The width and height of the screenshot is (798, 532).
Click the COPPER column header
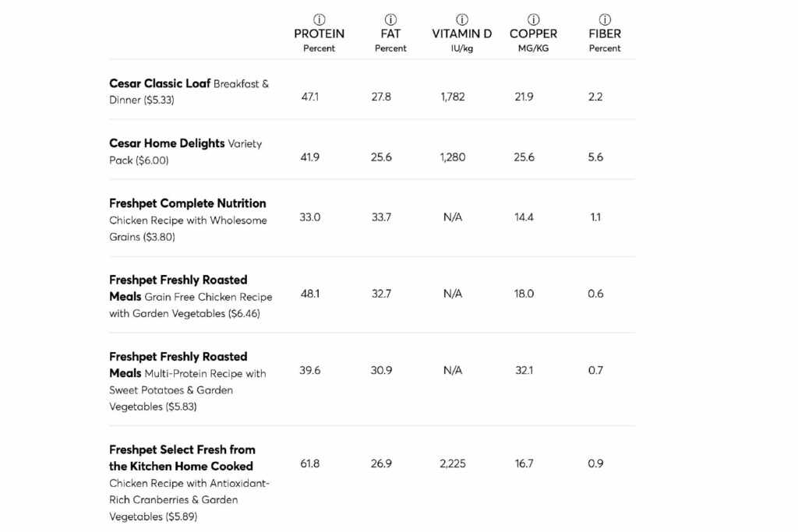click(x=533, y=34)
